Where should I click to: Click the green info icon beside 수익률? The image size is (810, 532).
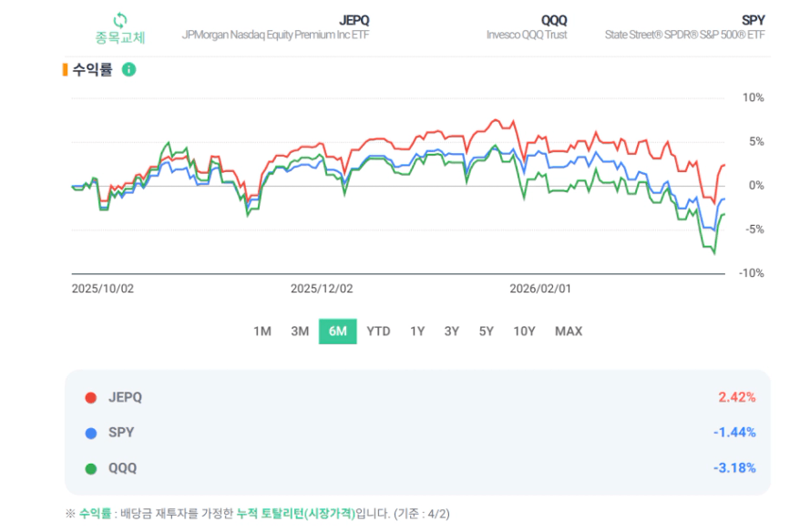129,70
